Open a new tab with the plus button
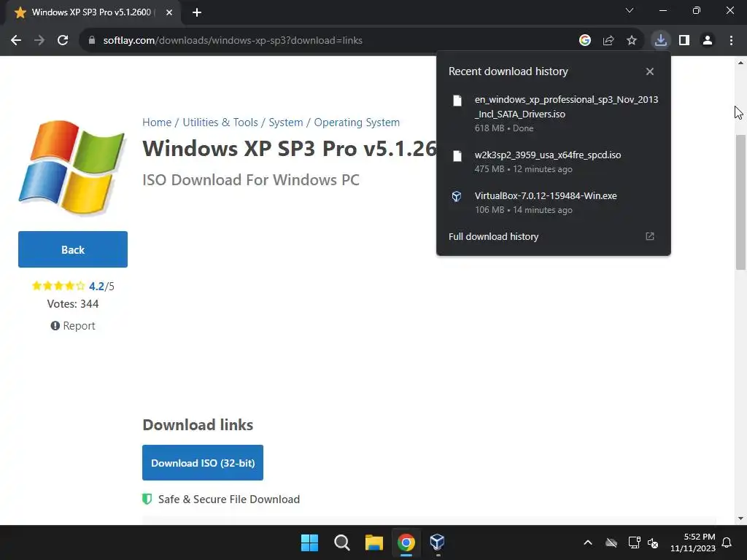Image resolution: width=747 pixels, height=560 pixels. 197,12
